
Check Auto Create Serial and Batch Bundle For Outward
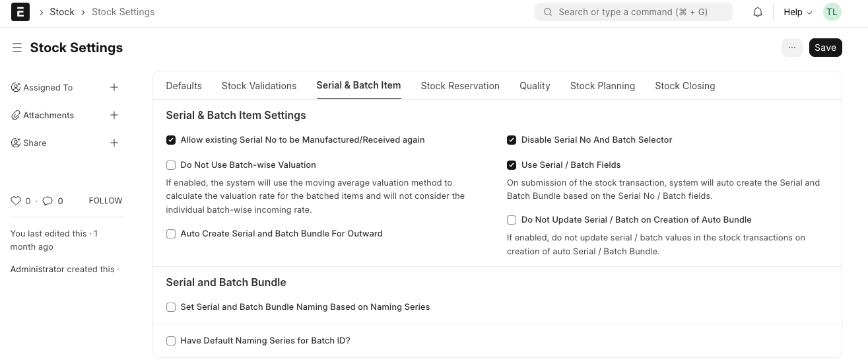(171, 234)
